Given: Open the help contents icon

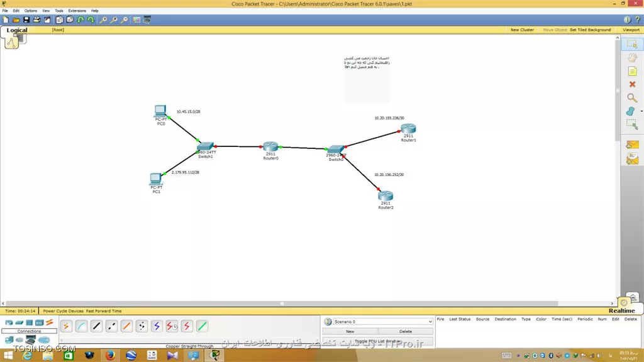Looking at the screenshot, I should coord(638,19).
